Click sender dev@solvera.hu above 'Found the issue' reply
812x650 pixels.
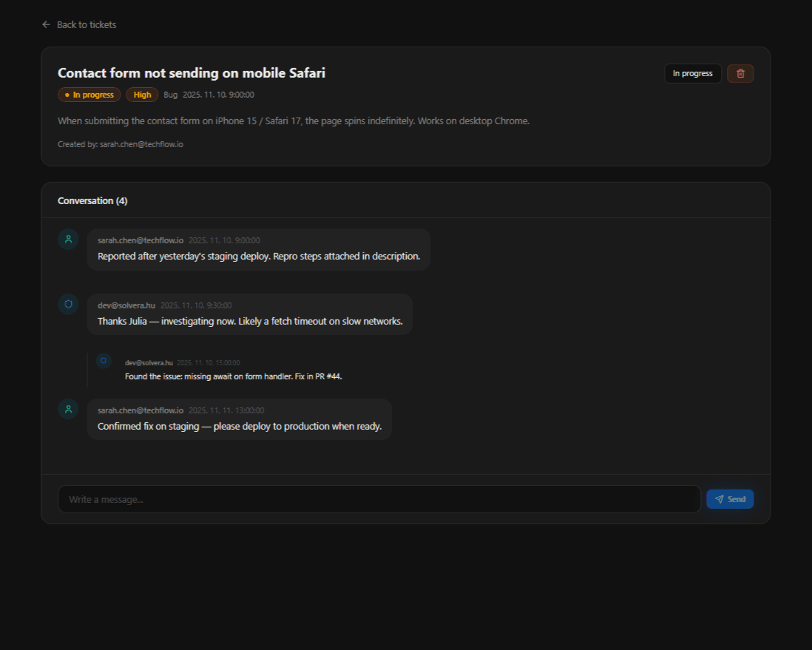pos(149,363)
